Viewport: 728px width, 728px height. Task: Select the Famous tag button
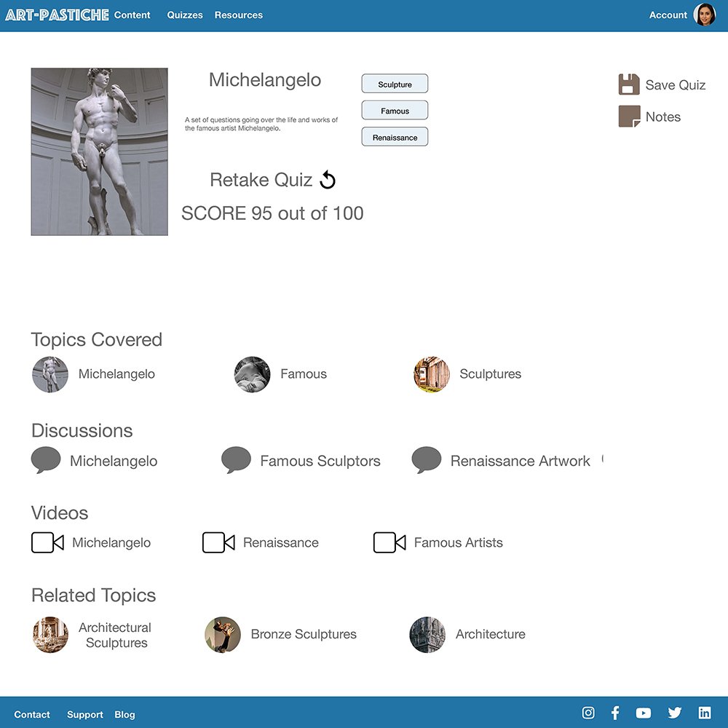coord(395,111)
